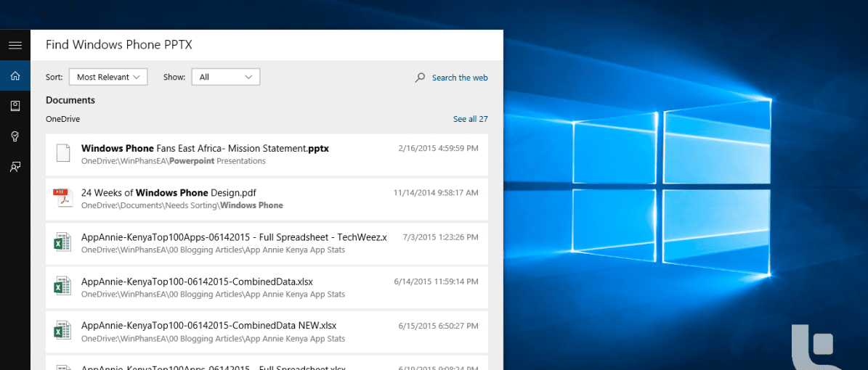Viewport: 868px width, 370px height.
Task: Click the date 11/14/2014 9:58:17 AM
Action: [x=437, y=193]
